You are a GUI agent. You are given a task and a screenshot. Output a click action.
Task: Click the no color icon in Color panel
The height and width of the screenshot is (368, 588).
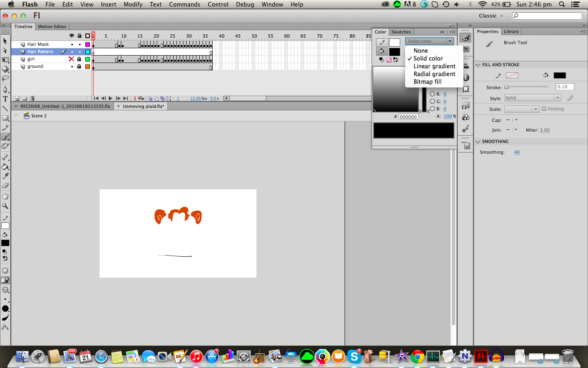389,60
